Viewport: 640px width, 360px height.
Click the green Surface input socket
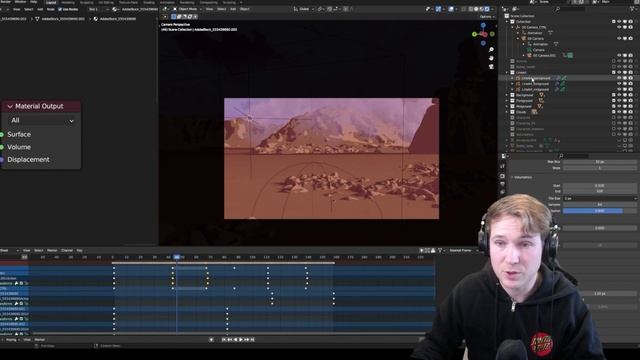click(1, 134)
